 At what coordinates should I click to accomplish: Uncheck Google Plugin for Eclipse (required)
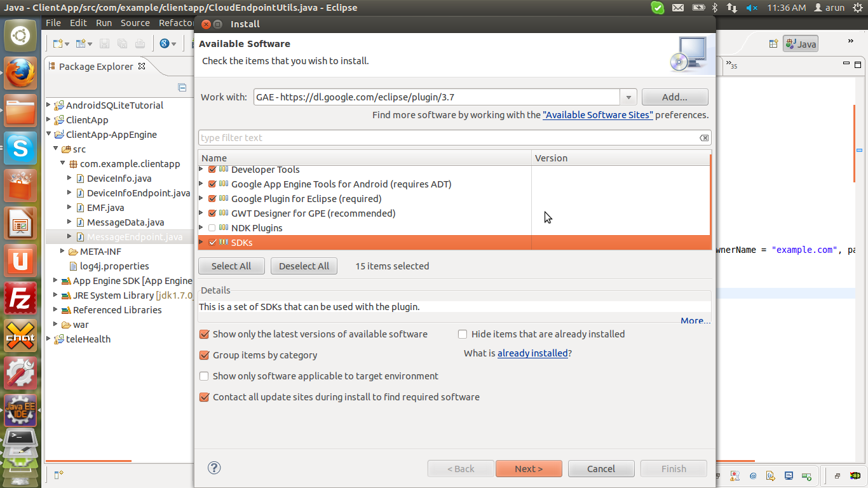pos(212,199)
